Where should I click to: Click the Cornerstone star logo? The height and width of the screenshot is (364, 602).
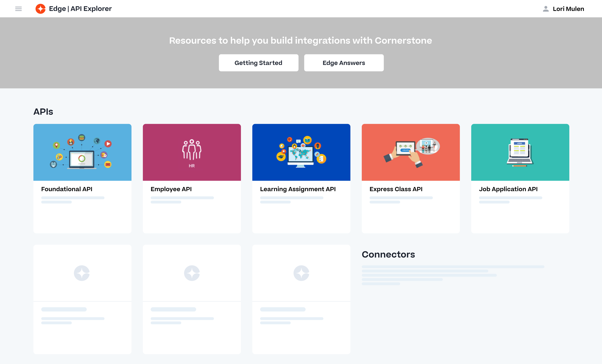point(41,9)
